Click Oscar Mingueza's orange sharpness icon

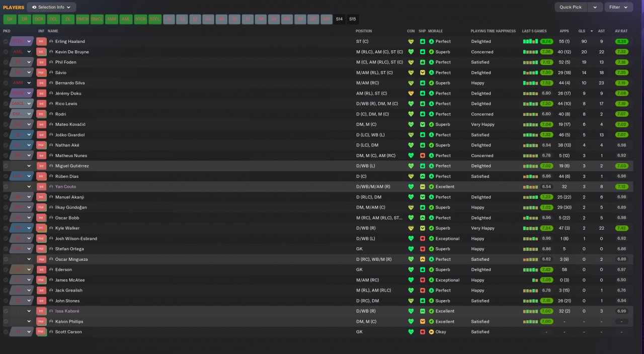[423, 259]
